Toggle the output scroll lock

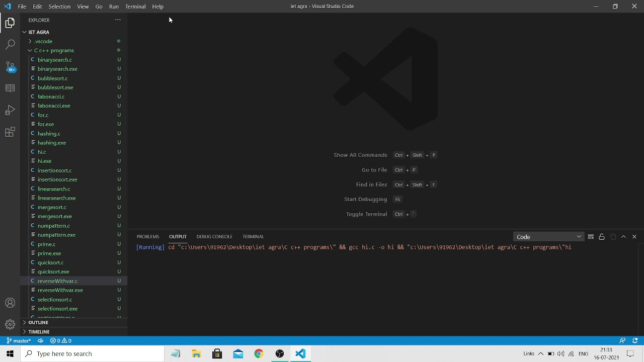tap(601, 237)
